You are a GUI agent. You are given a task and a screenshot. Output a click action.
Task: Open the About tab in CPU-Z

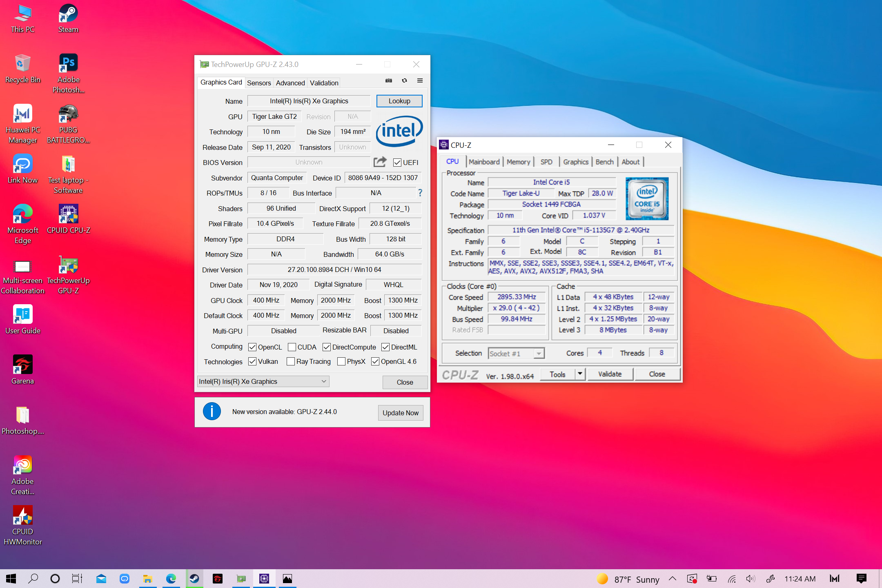(630, 162)
